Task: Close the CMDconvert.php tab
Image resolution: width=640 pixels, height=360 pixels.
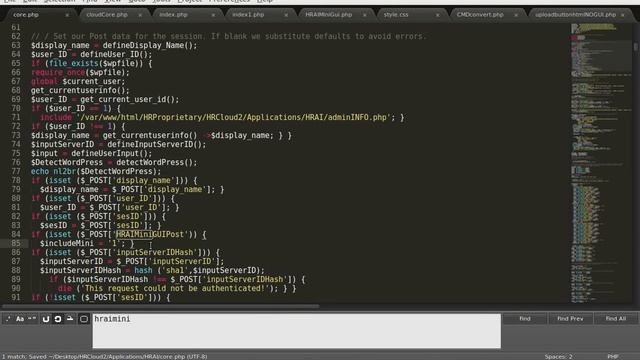Action: pyautogui.click(x=516, y=15)
